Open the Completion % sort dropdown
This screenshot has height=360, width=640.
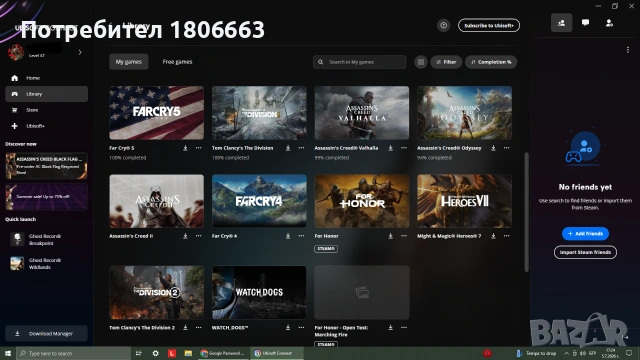click(491, 62)
